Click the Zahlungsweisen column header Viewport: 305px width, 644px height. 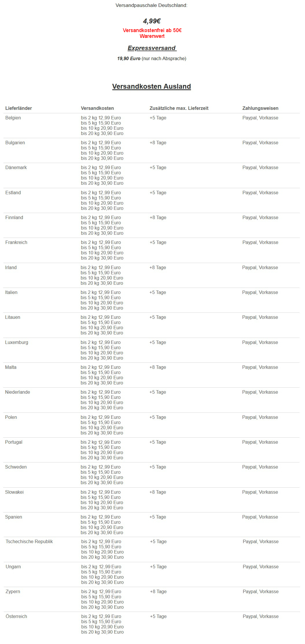click(x=260, y=108)
